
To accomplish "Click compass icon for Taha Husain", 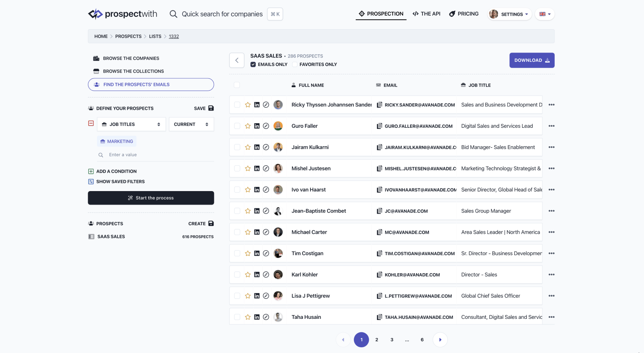I will tap(266, 317).
